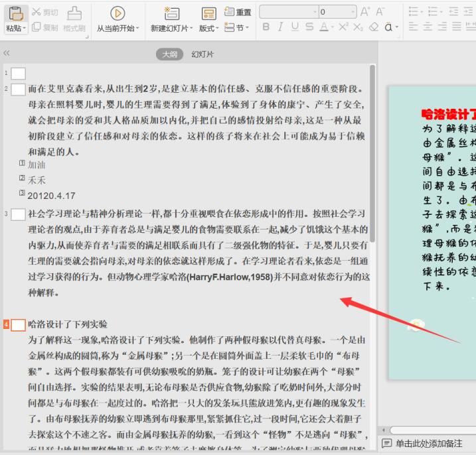Screen dimensions: 476x455
Task: Expand the New Slide dropdown arrow
Action: pos(191,29)
